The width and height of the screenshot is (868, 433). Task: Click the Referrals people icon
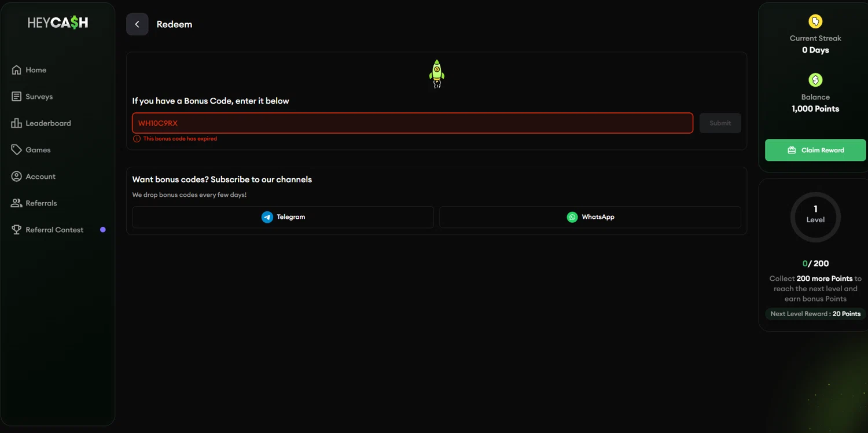(x=16, y=203)
